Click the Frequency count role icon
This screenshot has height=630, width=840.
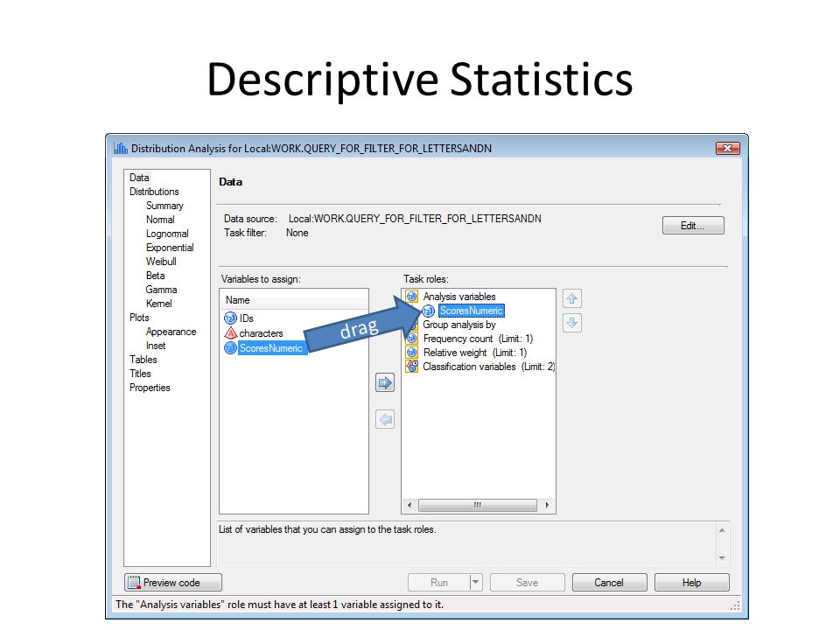tap(411, 339)
